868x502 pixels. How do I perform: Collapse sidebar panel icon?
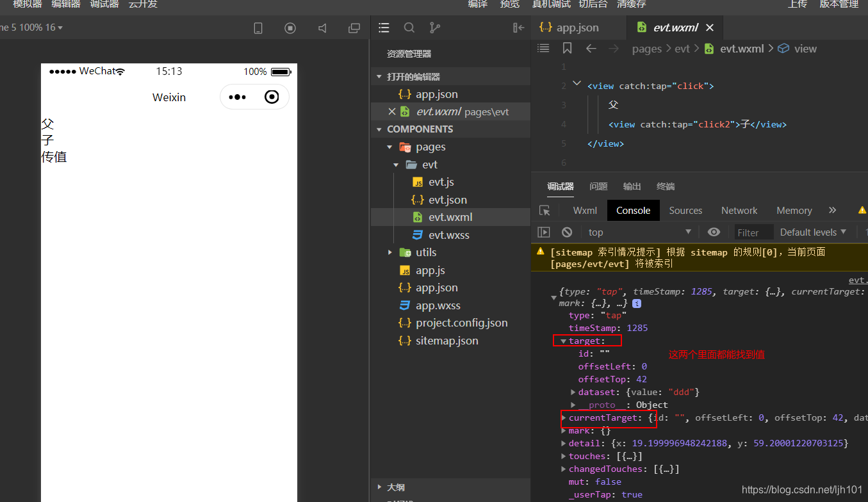519,28
